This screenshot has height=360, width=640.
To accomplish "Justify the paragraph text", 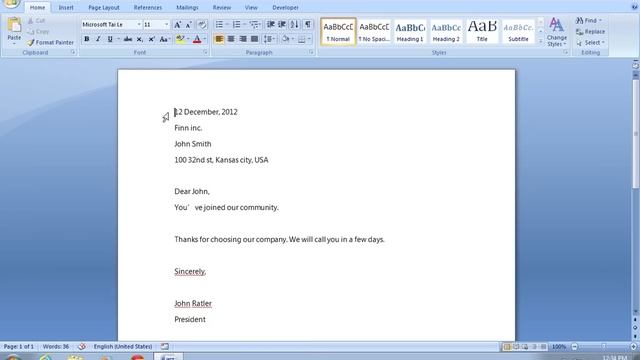I will 255,39.
